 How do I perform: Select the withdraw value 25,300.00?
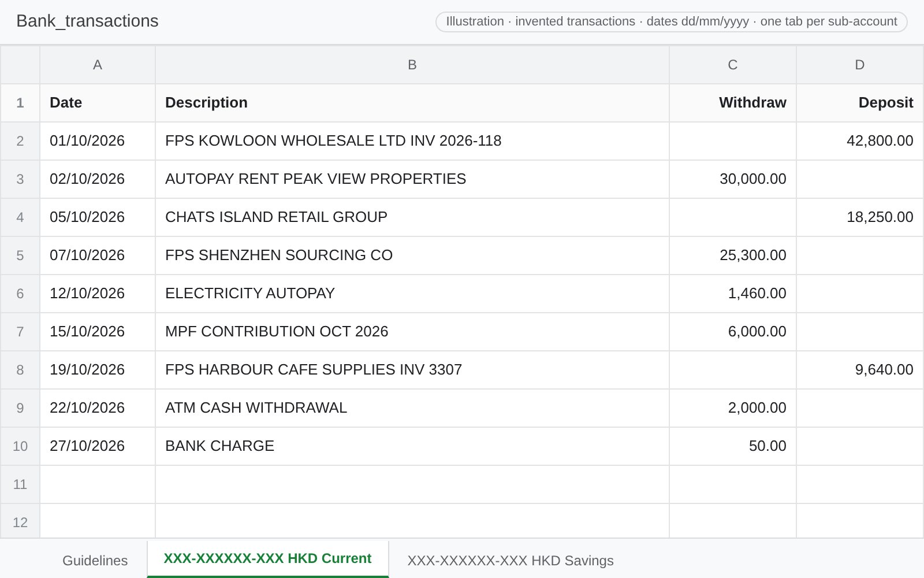[x=733, y=255]
